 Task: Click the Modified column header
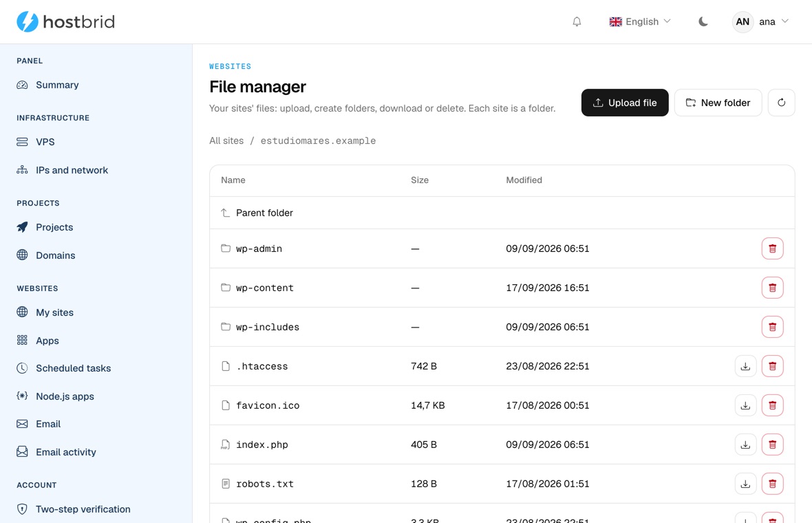coord(524,180)
